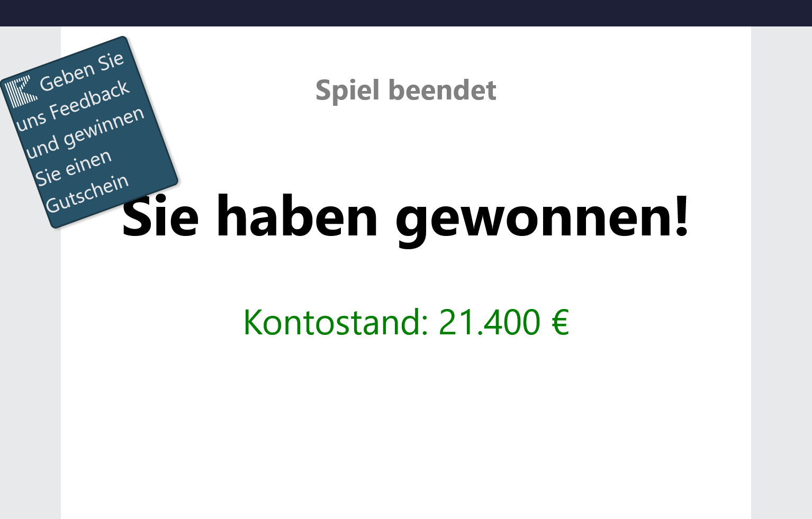
Task: Click the 'Geben Sie' line in the banner
Action: click(82, 72)
